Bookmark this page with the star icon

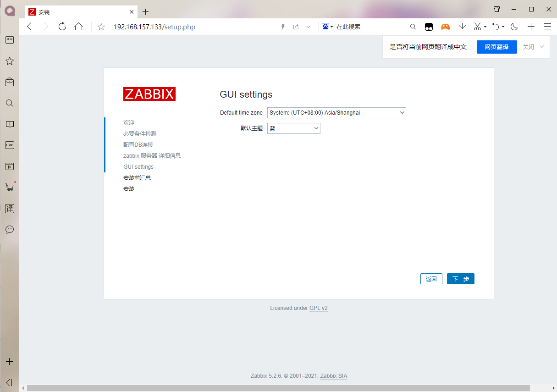[x=101, y=27]
